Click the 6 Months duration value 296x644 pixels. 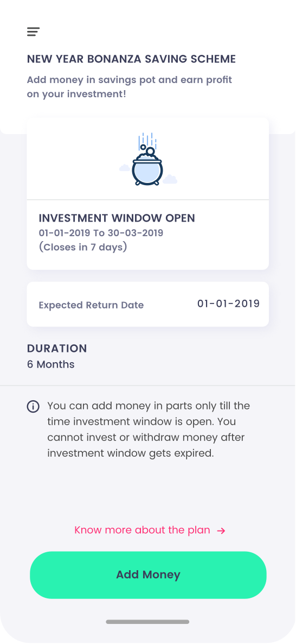click(51, 364)
